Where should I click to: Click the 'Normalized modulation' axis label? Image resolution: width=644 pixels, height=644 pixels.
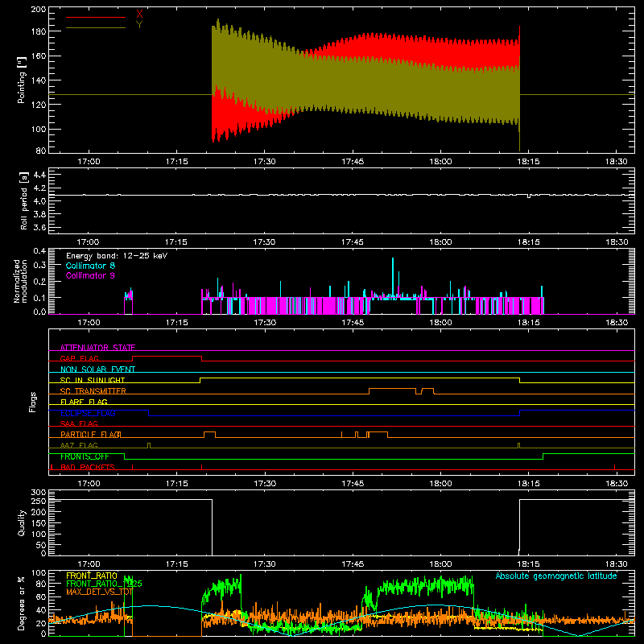click(20, 281)
